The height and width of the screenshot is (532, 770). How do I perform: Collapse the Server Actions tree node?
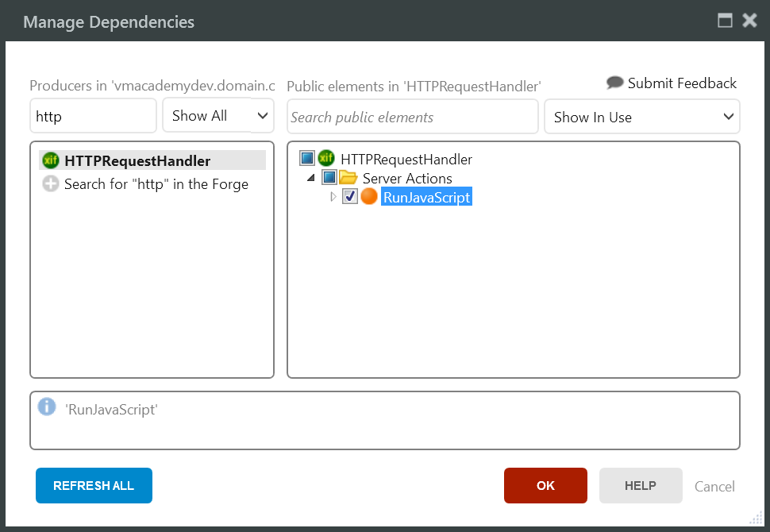(311, 178)
